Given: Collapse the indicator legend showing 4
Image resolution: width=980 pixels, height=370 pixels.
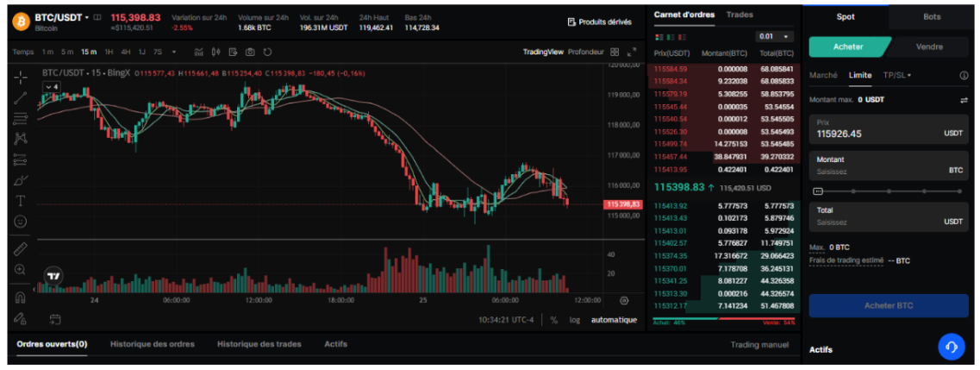Looking at the screenshot, I should point(51,87).
